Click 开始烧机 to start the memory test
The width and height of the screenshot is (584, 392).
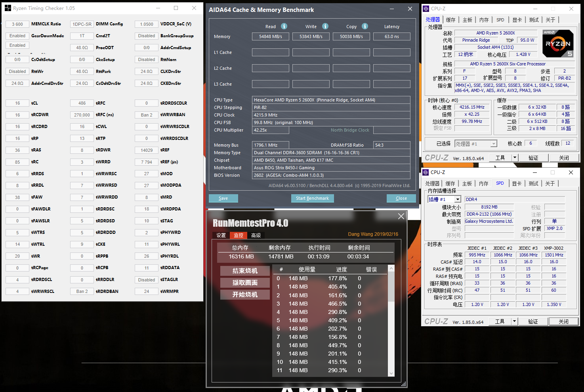coord(245,294)
